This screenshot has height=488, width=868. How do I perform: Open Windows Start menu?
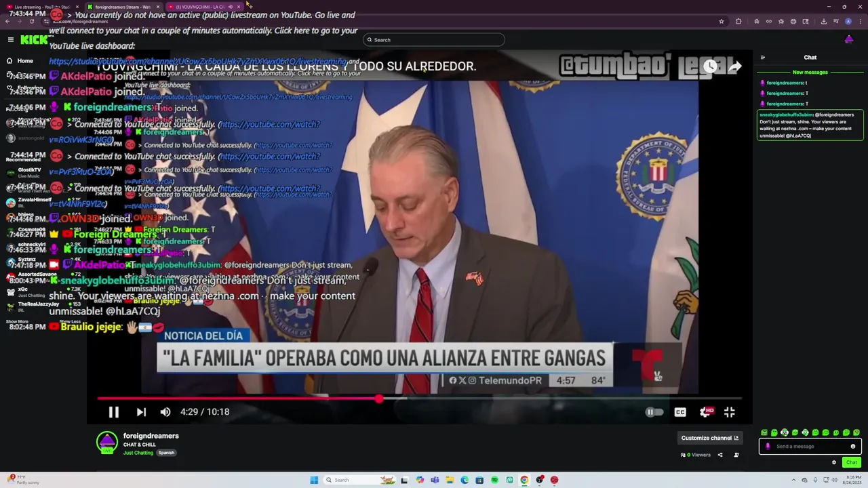(x=314, y=480)
